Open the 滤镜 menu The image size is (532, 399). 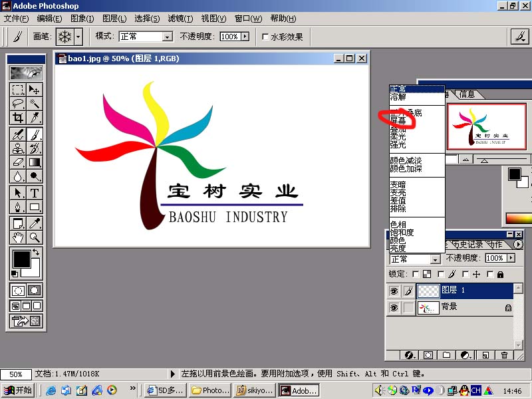pyautogui.click(x=180, y=19)
